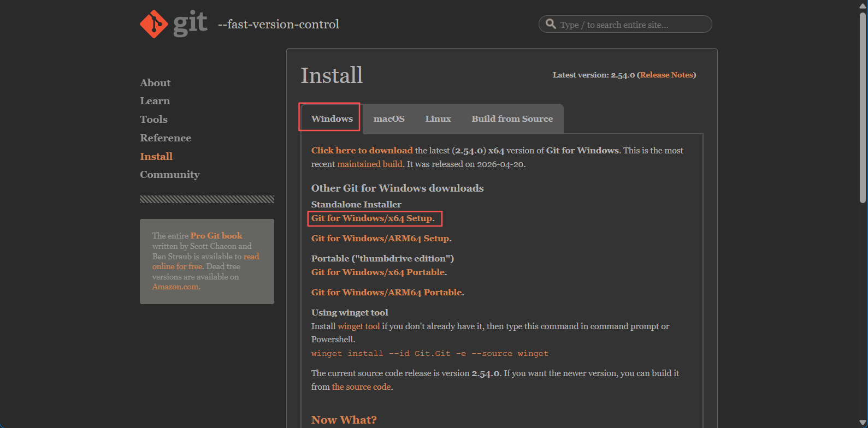Open the maintained build link

370,164
